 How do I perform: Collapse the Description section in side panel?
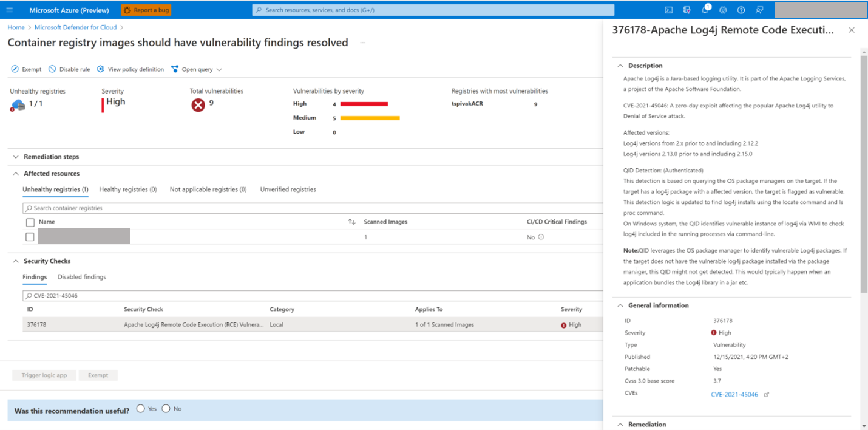tap(620, 66)
